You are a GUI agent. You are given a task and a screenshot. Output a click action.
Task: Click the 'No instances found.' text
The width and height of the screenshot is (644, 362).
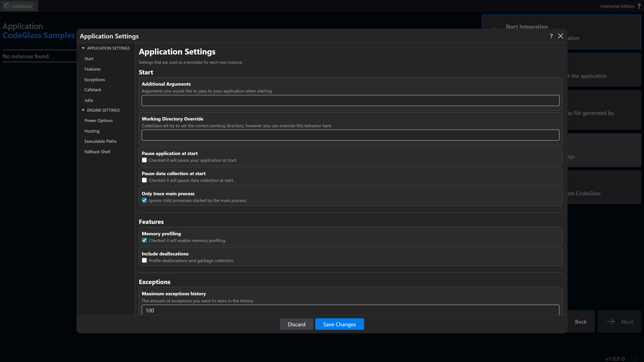pos(26,56)
